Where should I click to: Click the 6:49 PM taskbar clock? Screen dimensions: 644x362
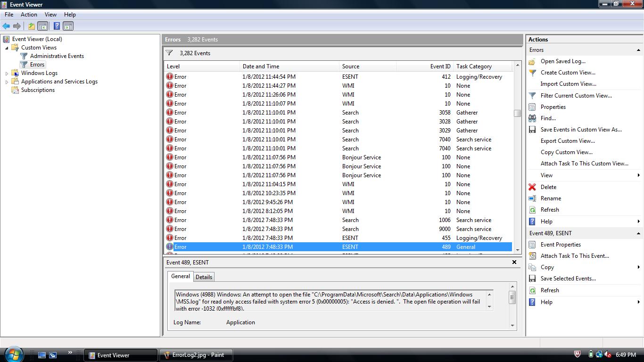pos(626,355)
